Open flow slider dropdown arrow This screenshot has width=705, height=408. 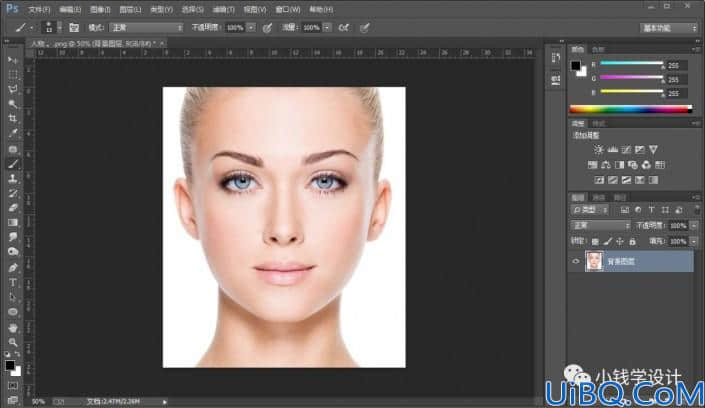(x=327, y=28)
